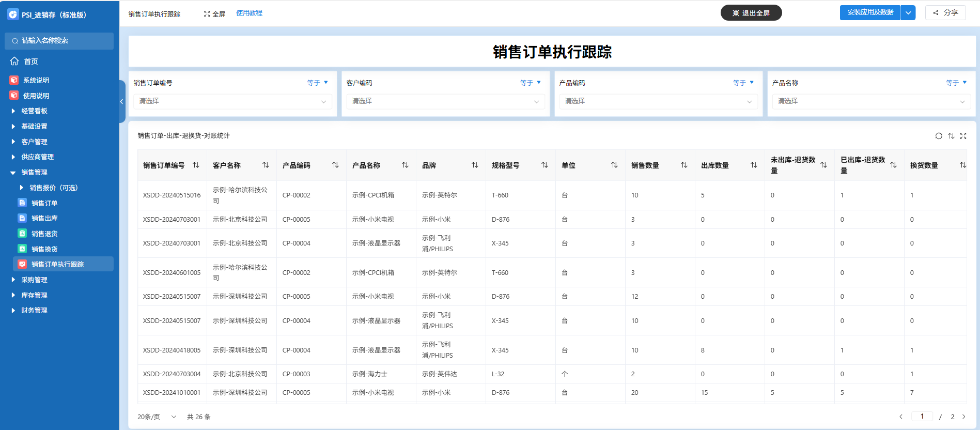Click the 销售出库 document icon

click(x=22, y=218)
